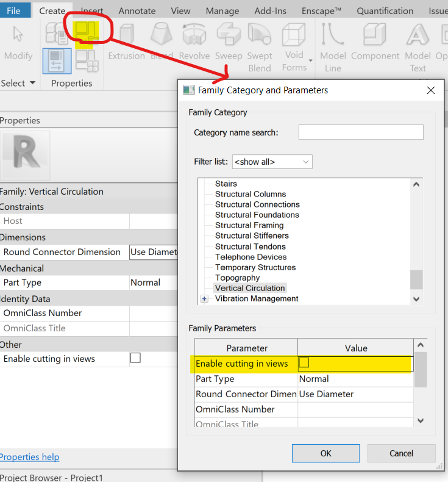Image resolution: width=448 pixels, height=482 pixels.
Task: Switch to the Quantification ribbon tab
Action: click(x=385, y=11)
